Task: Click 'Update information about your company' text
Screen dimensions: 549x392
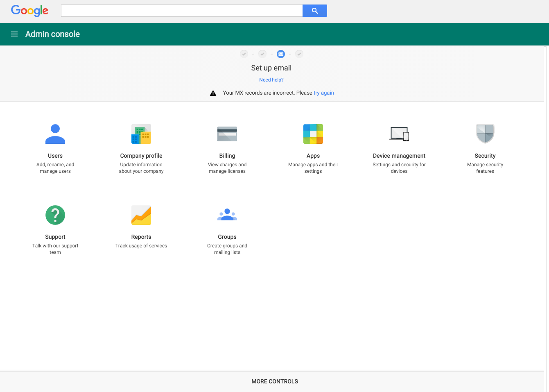Action: coord(141,168)
